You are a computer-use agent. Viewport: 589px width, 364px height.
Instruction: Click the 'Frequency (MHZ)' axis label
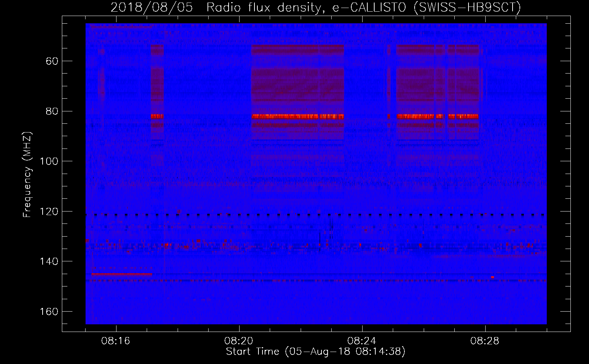27,174
